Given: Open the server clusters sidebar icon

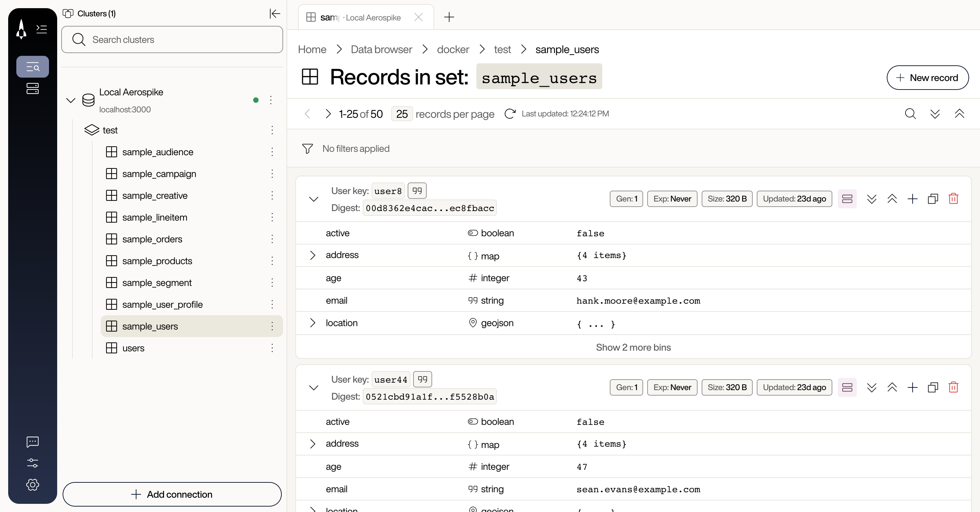Looking at the screenshot, I should [x=33, y=89].
